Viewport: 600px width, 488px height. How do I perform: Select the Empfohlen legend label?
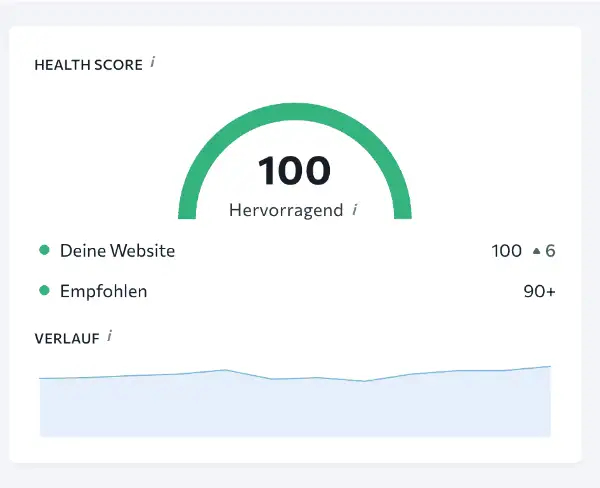103,292
